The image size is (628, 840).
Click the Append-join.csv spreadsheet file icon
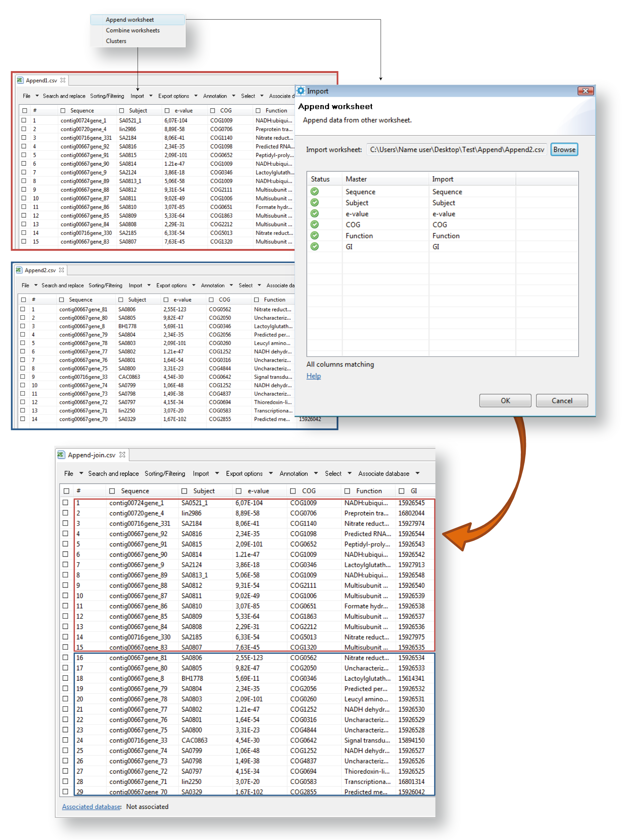[x=61, y=455]
